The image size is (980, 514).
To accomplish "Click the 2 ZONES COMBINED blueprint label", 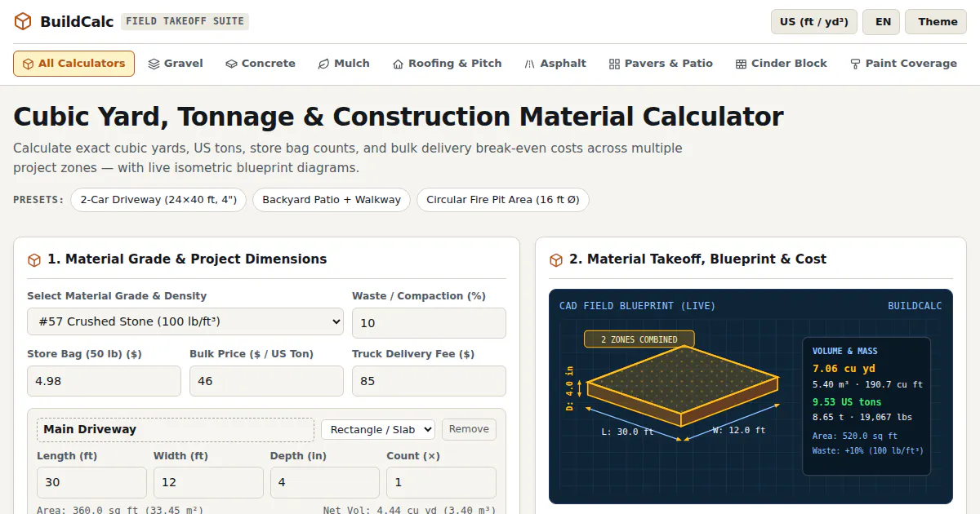I will tap(639, 339).
